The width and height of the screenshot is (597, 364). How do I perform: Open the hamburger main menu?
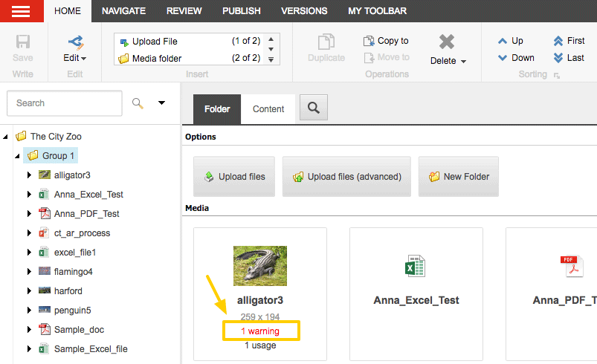tap(22, 10)
